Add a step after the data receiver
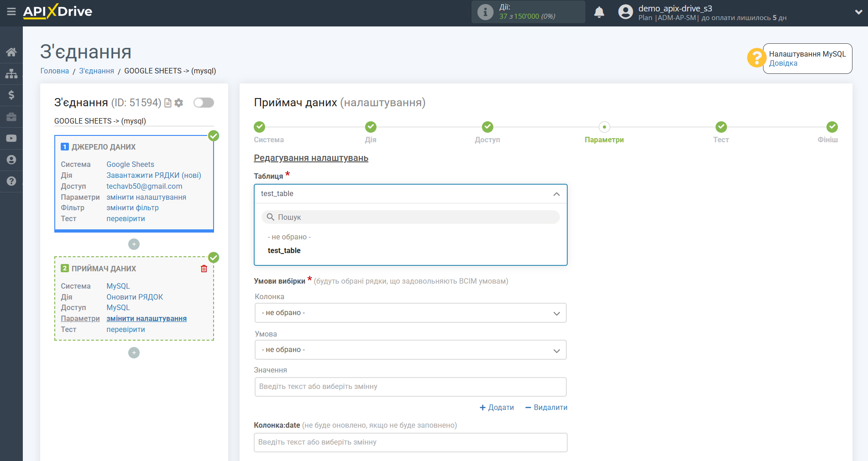868x461 pixels. 134,353
